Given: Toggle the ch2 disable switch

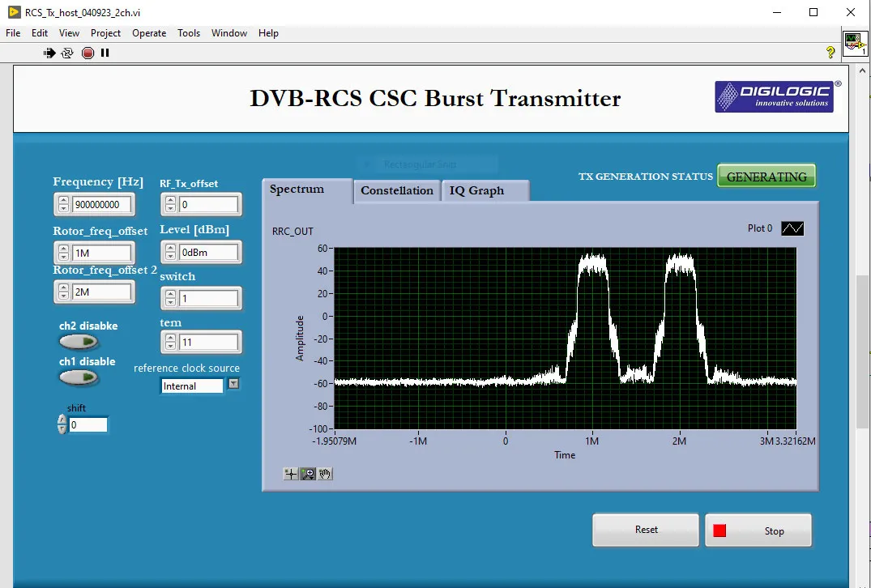Looking at the screenshot, I should coord(79,342).
